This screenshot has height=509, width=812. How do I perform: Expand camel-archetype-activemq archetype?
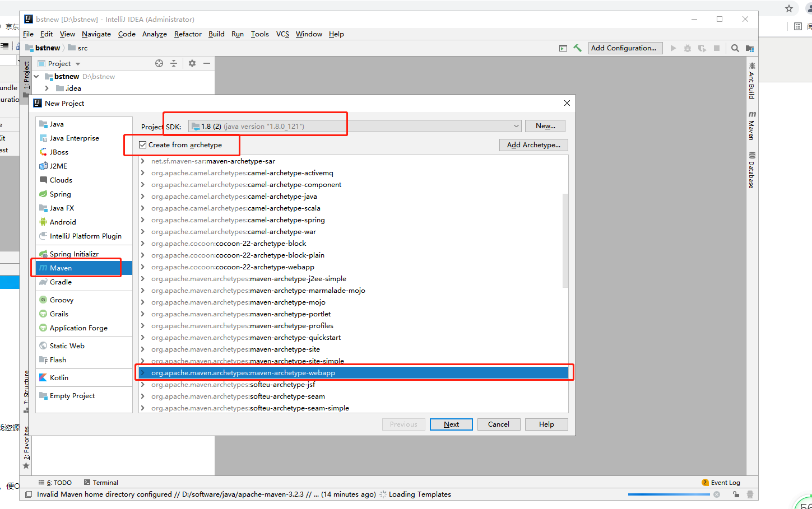pos(143,173)
